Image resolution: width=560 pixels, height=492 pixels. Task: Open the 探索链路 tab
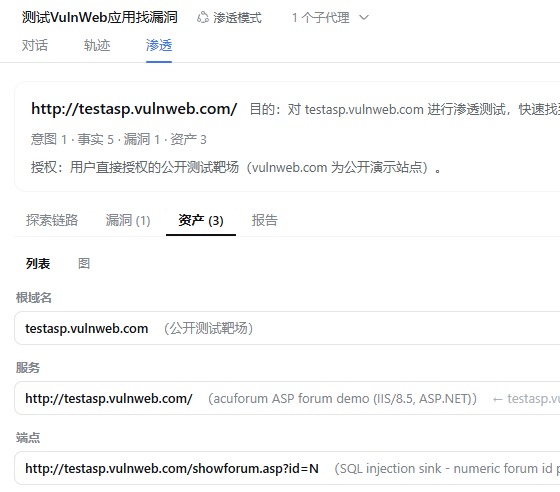point(52,220)
